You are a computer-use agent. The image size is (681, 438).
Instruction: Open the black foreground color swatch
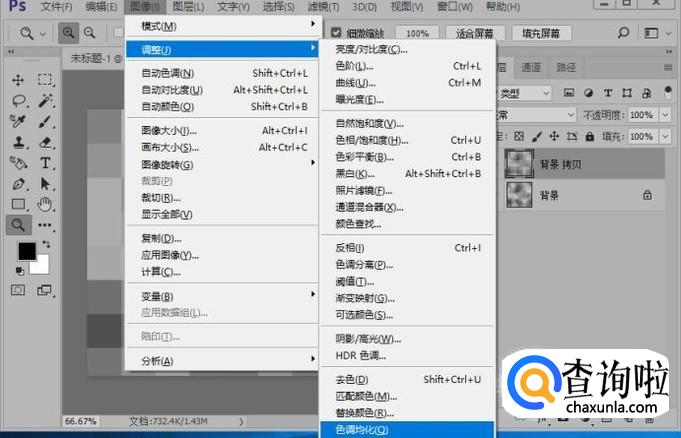pyautogui.click(x=27, y=252)
